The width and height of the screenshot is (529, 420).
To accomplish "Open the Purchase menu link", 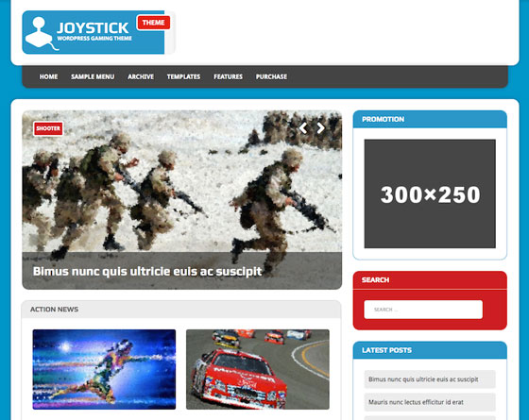I will coord(271,76).
